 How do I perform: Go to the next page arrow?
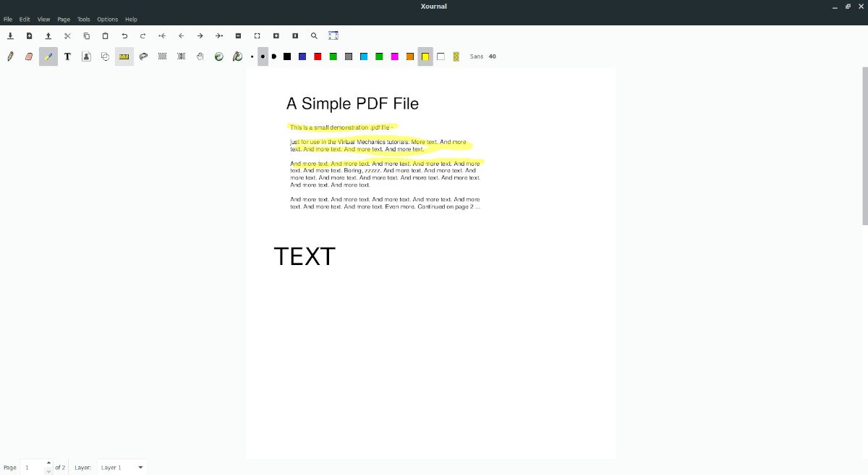point(200,35)
